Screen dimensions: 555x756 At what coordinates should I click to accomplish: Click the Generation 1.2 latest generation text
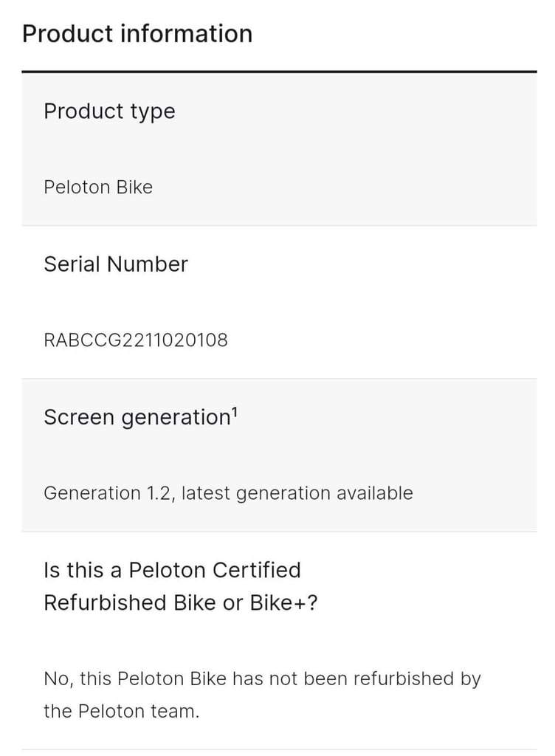[x=228, y=493]
